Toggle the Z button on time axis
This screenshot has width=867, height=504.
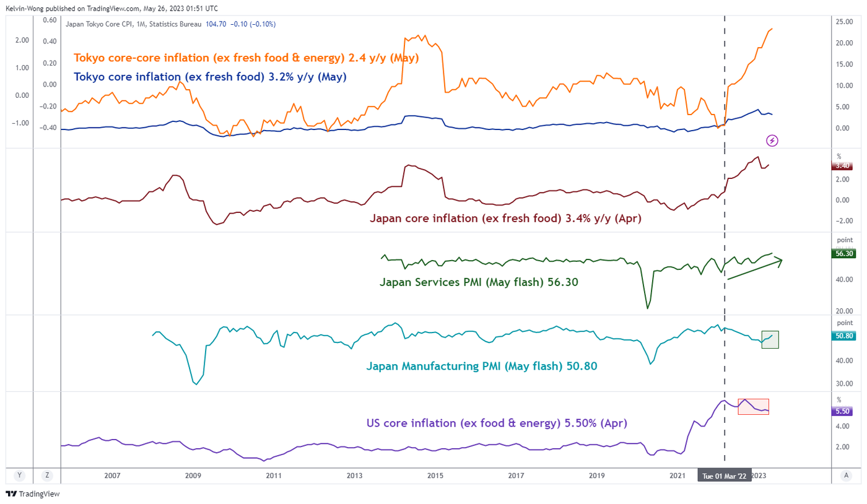click(x=46, y=475)
